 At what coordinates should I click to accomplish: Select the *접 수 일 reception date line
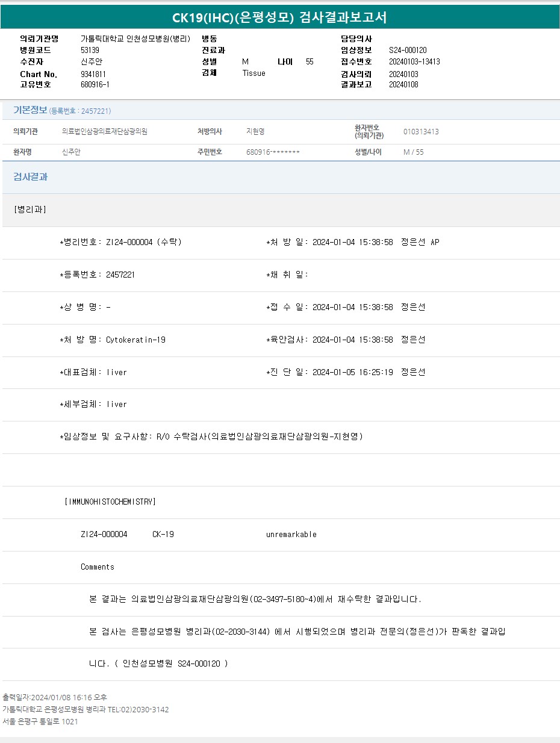pyautogui.click(x=346, y=307)
